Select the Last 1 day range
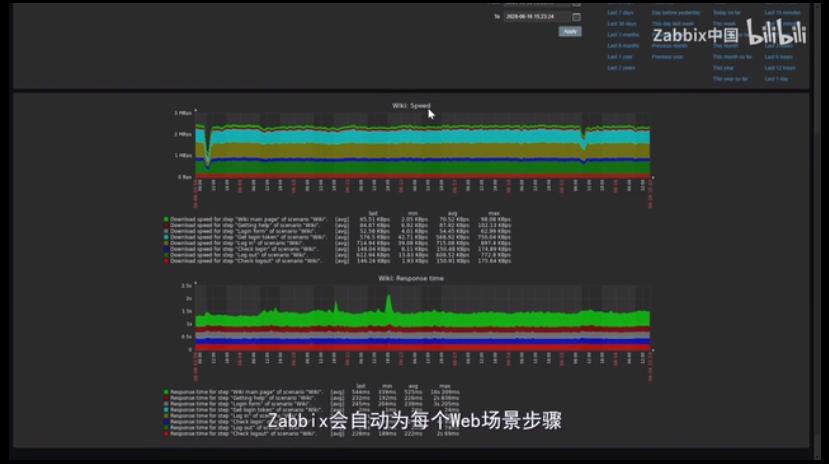The height and width of the screenshot is (464, 829). 776,79
